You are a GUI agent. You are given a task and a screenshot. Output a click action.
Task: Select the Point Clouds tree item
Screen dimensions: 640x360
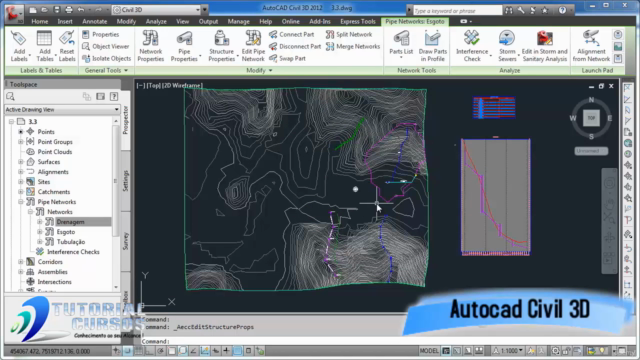55,152
